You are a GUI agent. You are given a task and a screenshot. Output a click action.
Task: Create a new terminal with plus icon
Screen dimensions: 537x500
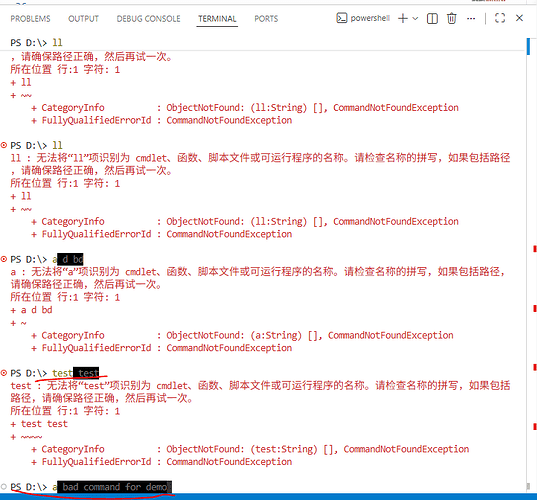[x=403, y=18]
